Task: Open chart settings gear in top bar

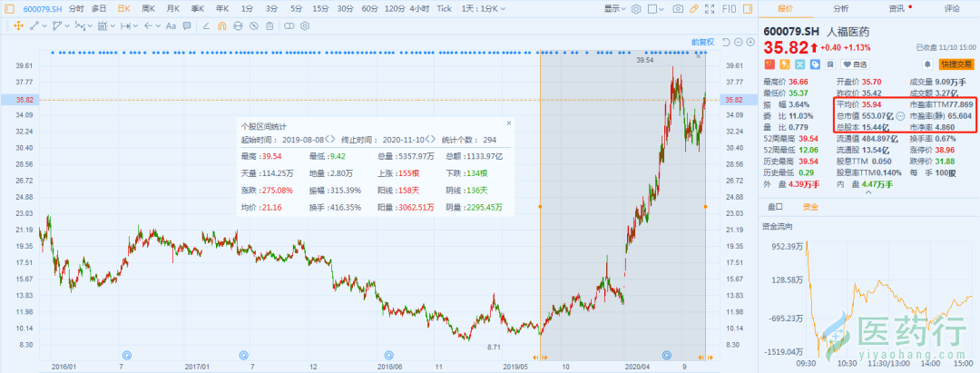Action: (636, 9)
